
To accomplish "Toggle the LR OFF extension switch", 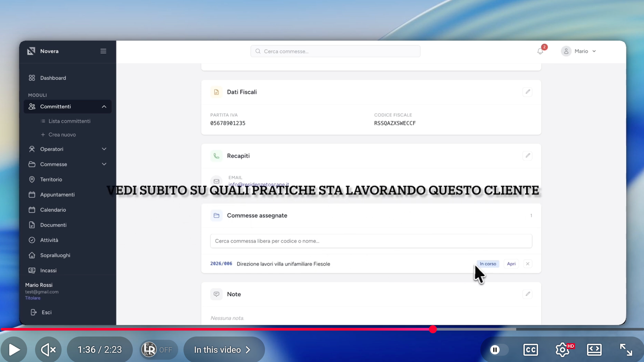I will pyautogui.click(x=159, y=350).
